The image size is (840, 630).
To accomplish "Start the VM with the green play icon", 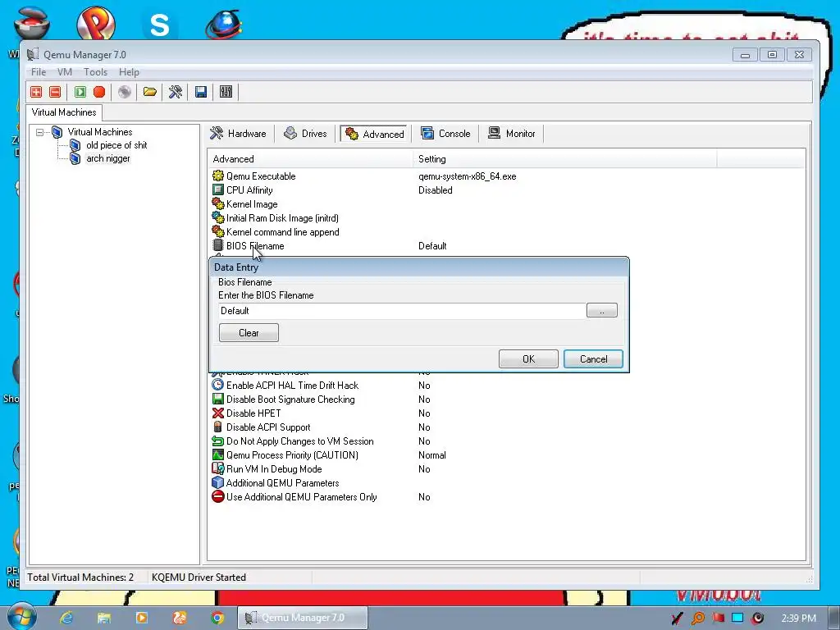I will (x=80, y=92).
